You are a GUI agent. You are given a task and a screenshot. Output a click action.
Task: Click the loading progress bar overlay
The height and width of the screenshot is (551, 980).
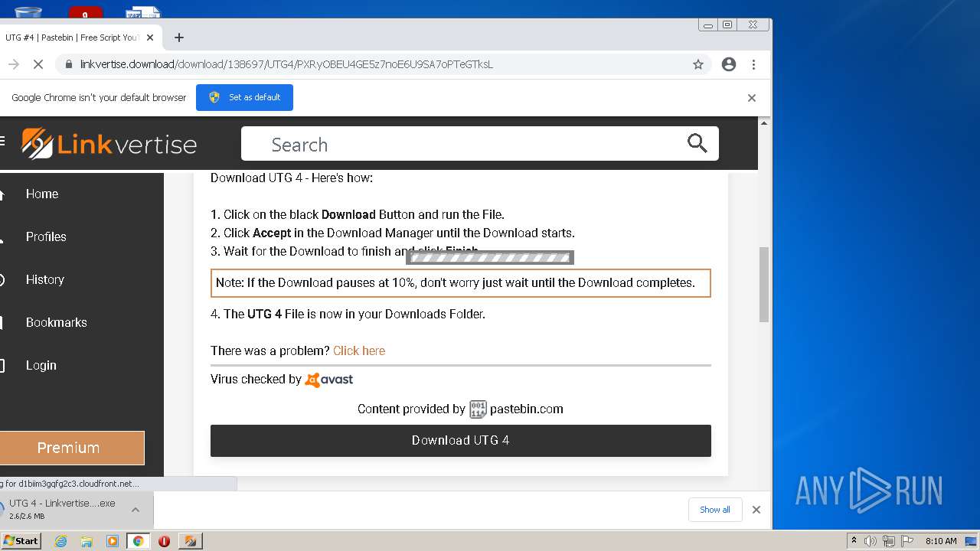490,258
